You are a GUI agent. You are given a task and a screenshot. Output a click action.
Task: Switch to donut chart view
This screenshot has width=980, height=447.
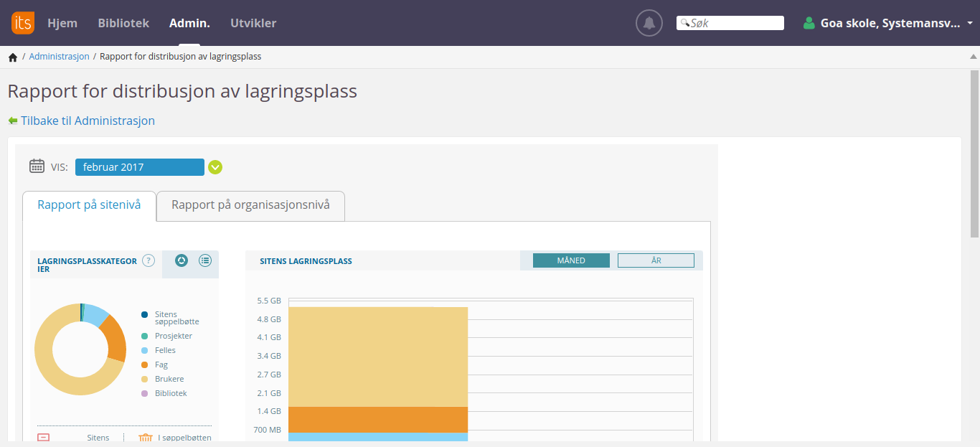pyautogui.click(x=182, y=260)
